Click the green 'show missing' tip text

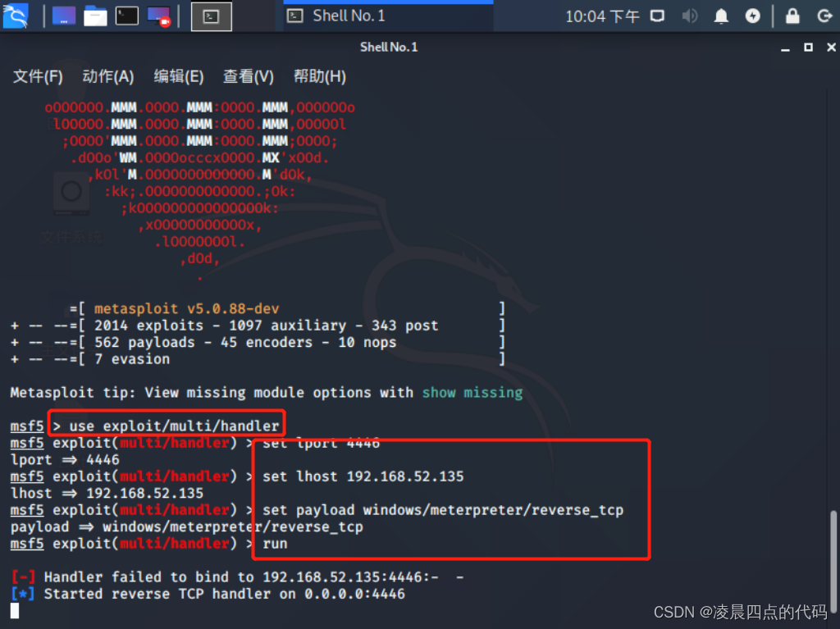(x=472, y=393)
